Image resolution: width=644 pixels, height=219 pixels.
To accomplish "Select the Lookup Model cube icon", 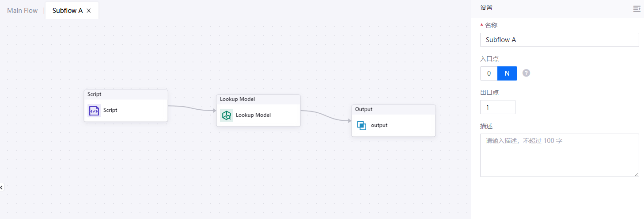I will (227, 115).
